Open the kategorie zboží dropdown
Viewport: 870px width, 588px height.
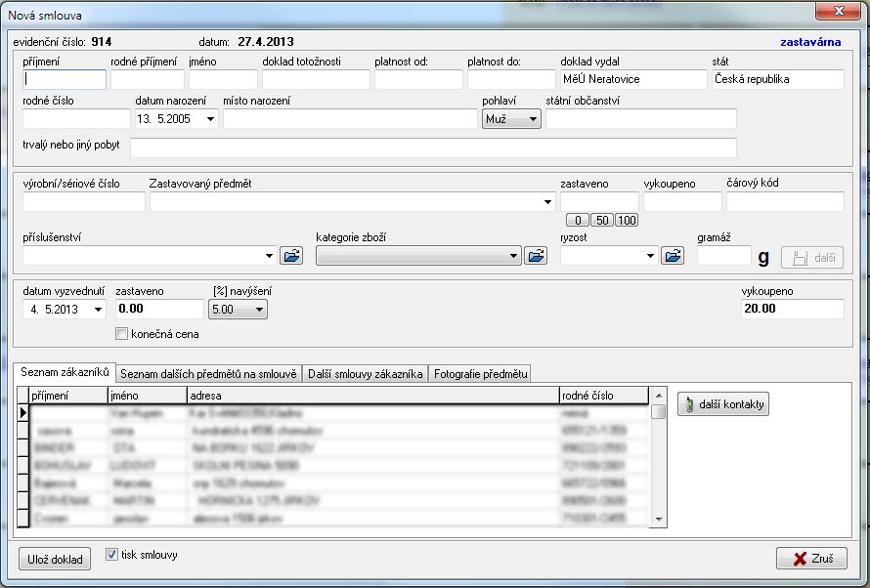[x=418, y=256]
